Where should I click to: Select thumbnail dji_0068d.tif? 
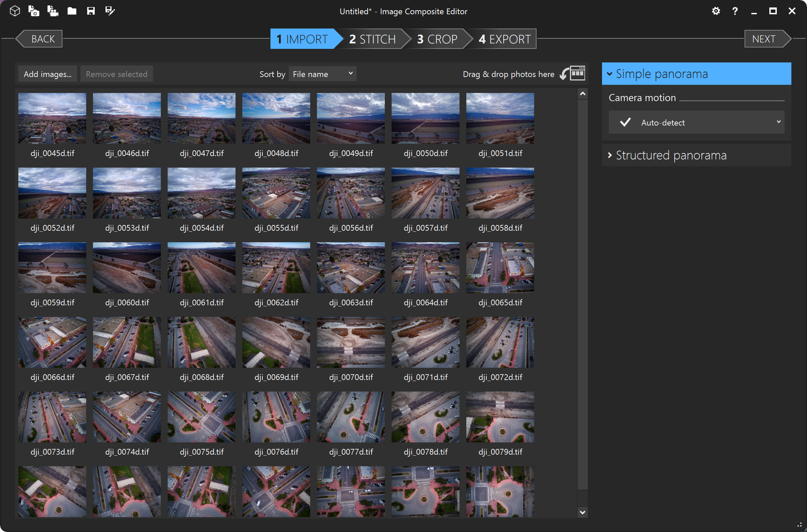pos(202,342)
